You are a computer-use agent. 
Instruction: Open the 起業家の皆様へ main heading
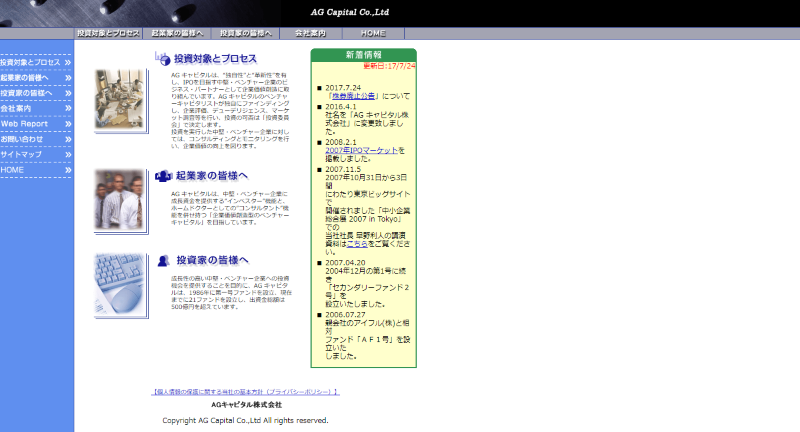(212, 176)
